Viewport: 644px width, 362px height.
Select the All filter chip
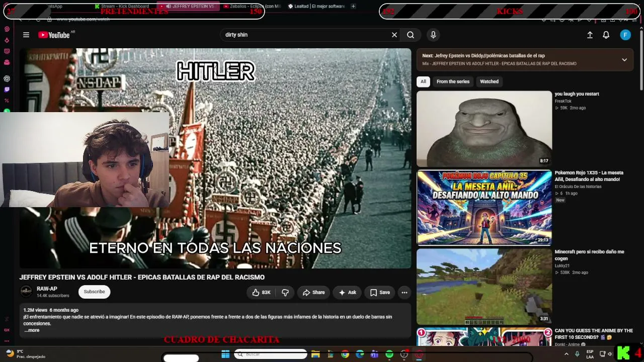pos(423,81)
